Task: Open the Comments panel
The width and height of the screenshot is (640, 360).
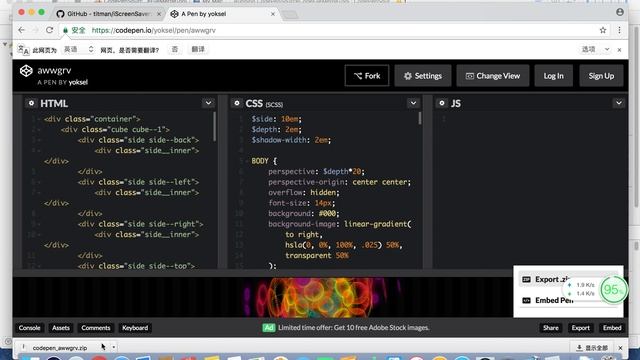Action: point(96,328)
